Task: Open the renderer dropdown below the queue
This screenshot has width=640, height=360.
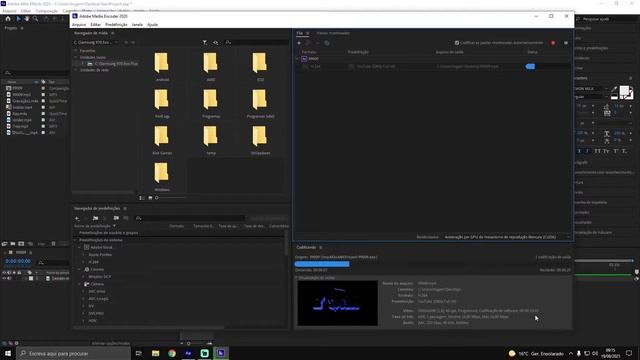Action: point(507,237)
